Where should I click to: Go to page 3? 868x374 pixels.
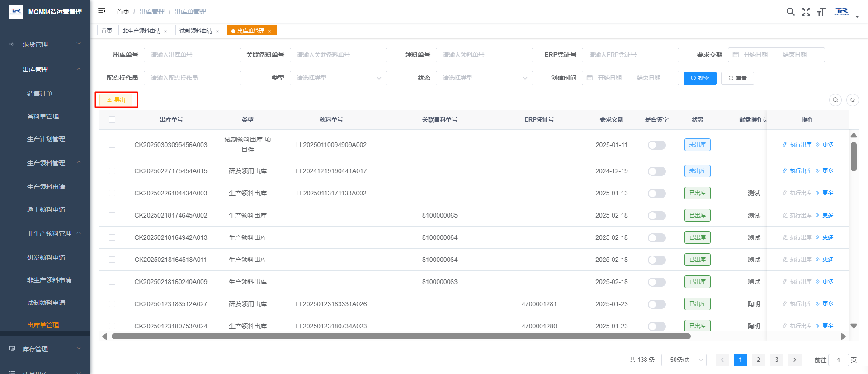[x=777, y=360]
